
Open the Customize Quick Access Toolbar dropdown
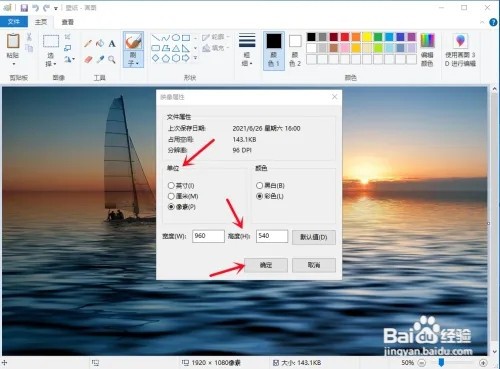(56, 8)
